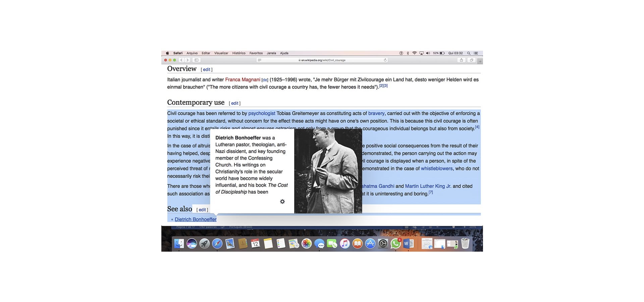
Task: Open the accessibility status icon in menu bar
Action: [401, 53]
